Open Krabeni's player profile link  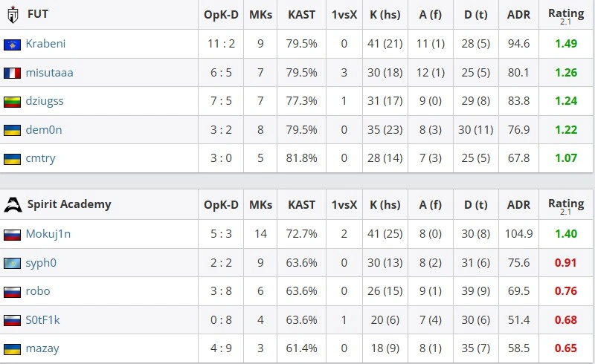click(45, 44)
